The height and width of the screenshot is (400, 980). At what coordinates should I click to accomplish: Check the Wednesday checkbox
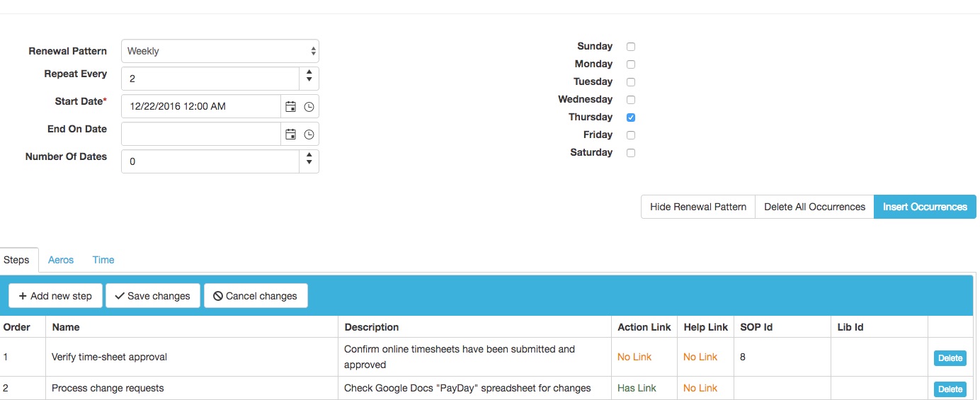tap(631, 100)
